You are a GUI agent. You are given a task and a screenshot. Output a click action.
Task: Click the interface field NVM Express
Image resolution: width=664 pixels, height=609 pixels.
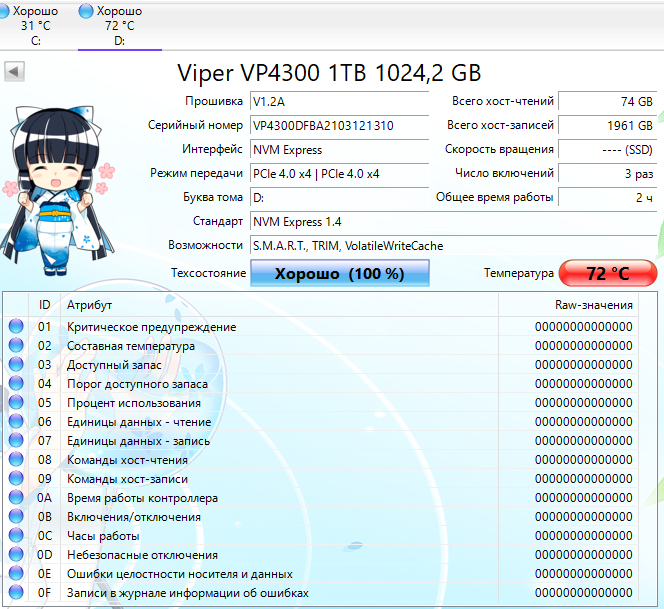pos(339,150)
